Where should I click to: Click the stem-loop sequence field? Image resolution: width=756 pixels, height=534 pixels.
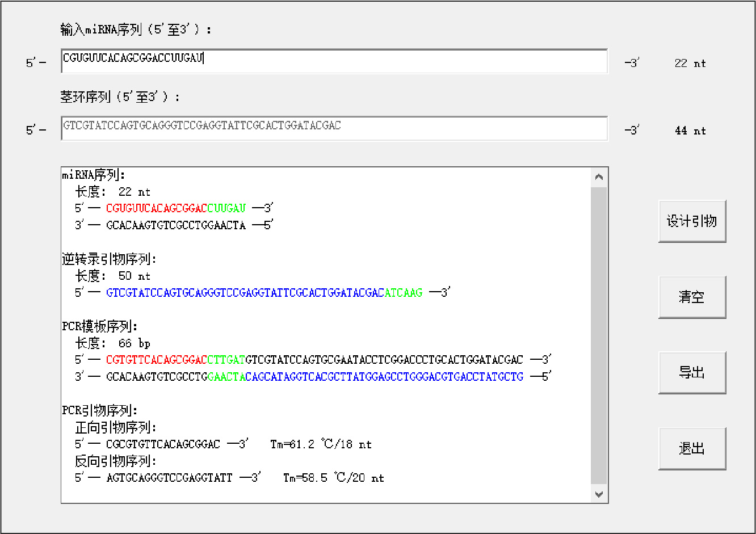[334, 128]
